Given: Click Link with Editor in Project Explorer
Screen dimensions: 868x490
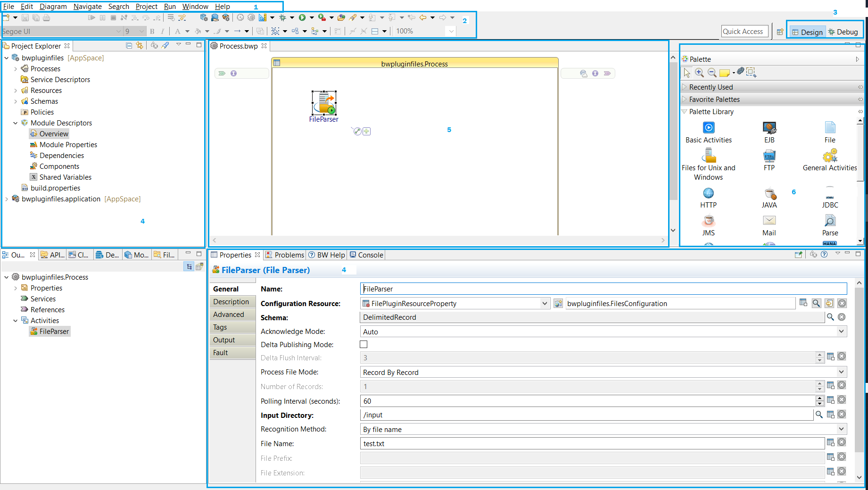Looking at the screenshot, I should pos(140,45).
